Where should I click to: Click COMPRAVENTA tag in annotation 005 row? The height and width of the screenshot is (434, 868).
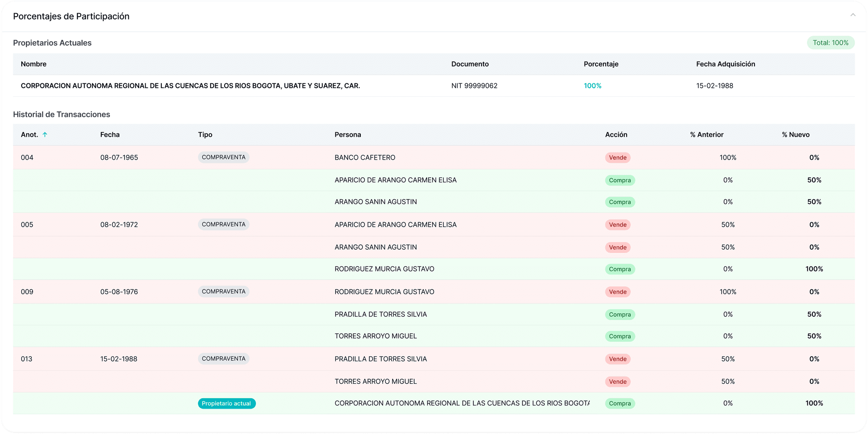(223, 224)
